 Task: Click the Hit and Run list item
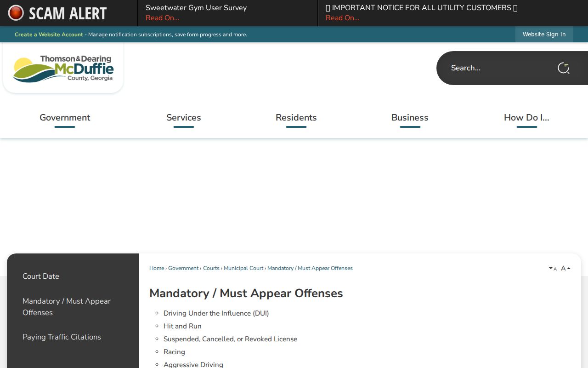coord(182,326)
